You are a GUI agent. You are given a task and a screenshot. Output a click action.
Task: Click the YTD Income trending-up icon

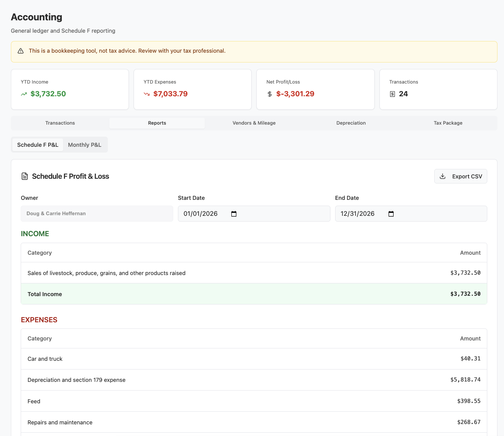(x=24, y=94)
